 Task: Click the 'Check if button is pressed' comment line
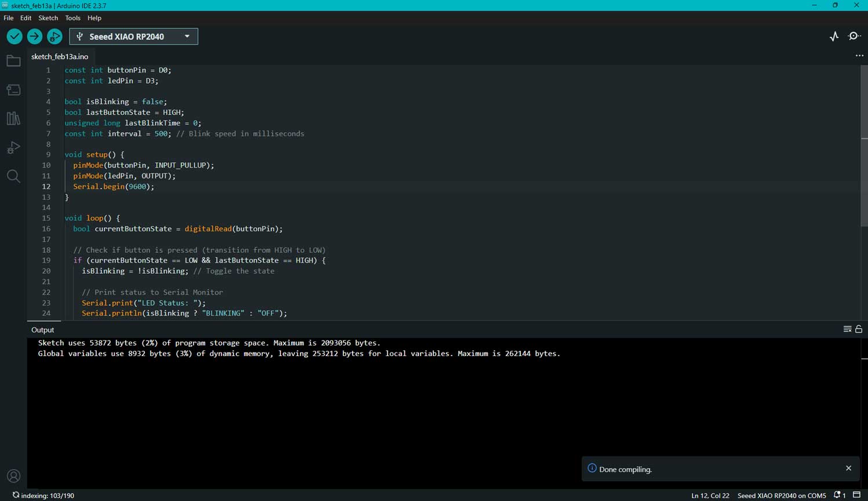coord(199,250)
